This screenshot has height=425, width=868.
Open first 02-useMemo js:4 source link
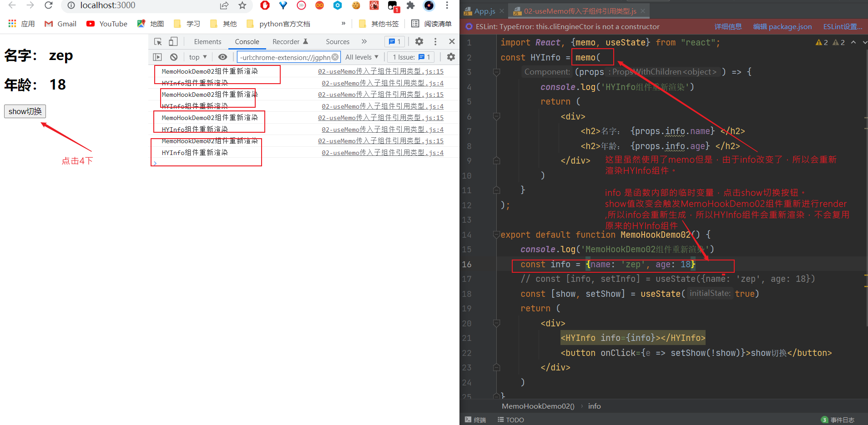(383, 83)
